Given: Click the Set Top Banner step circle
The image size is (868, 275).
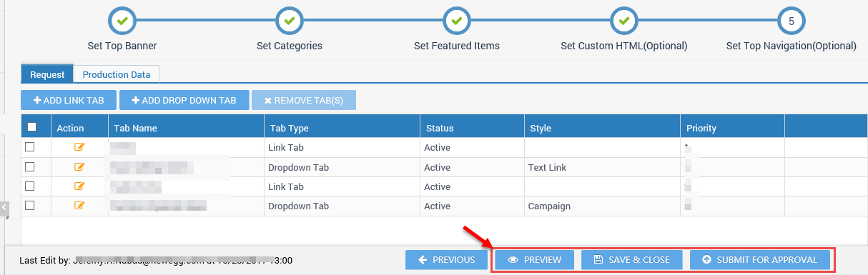Looking at the screenshot, I should 122,21.
